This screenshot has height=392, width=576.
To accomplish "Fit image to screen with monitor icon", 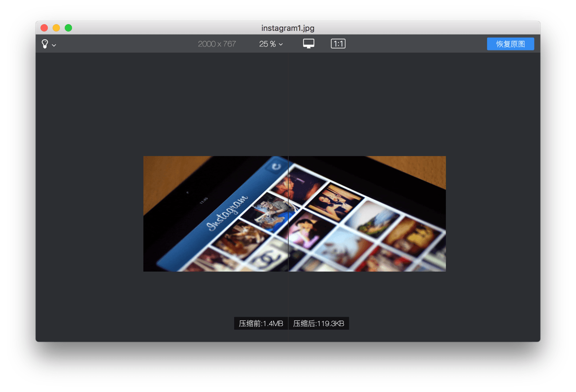I will pyautogui.click(x=309, y=43).
